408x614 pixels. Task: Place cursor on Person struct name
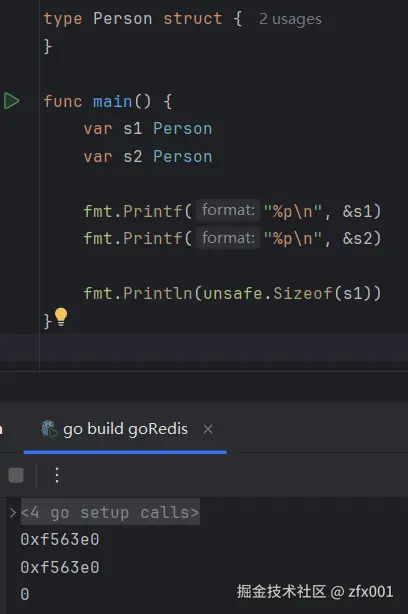(x=123, y=19)
